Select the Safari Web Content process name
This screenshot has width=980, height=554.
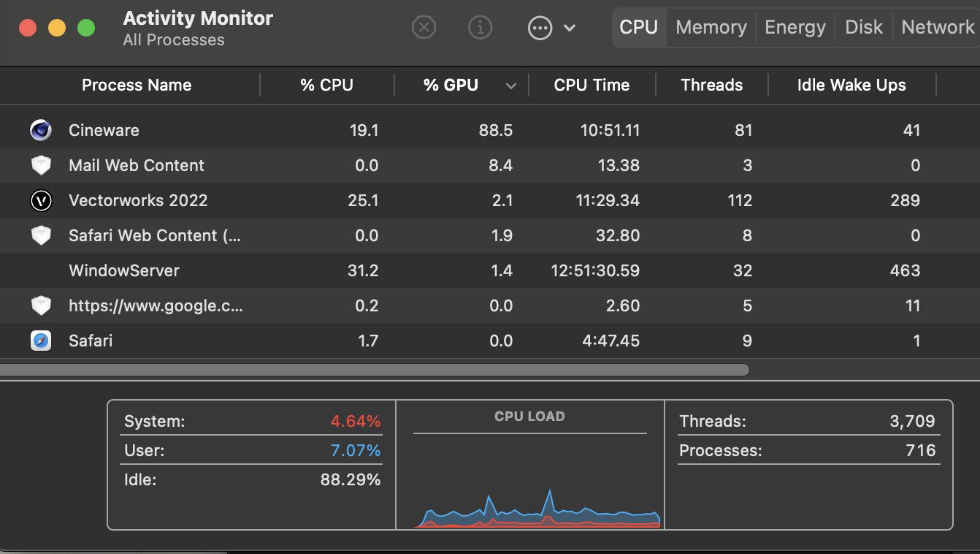[x=154, y=235]
